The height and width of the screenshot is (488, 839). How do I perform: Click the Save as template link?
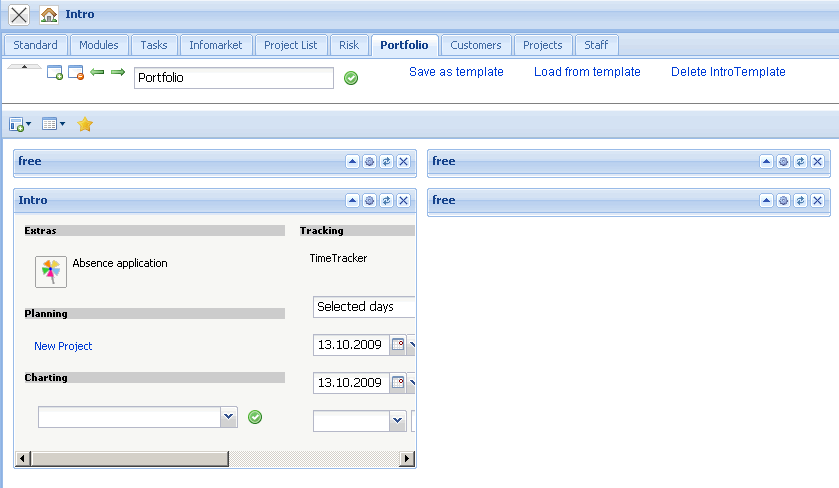click(456, 72)
